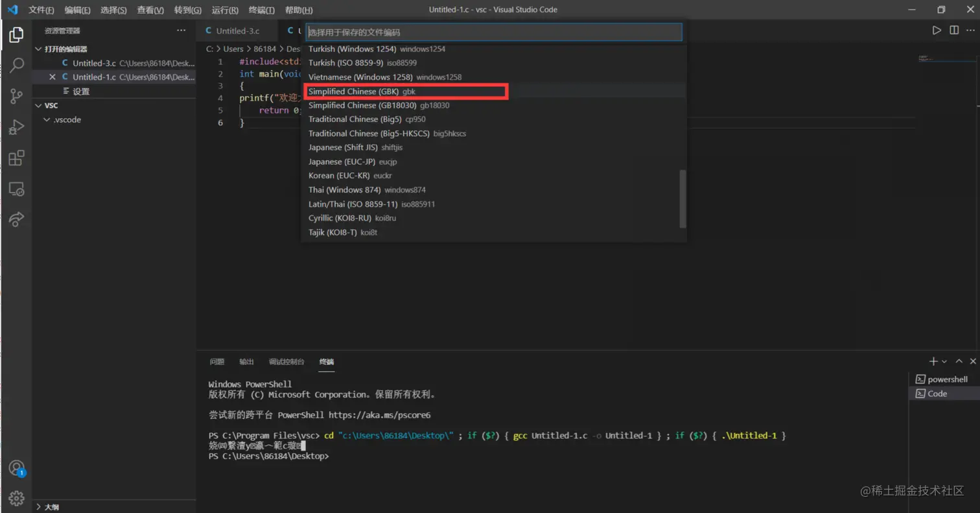Open the Manage gear icon
Viewport: 980px width, 513px height.
(16, 498)
